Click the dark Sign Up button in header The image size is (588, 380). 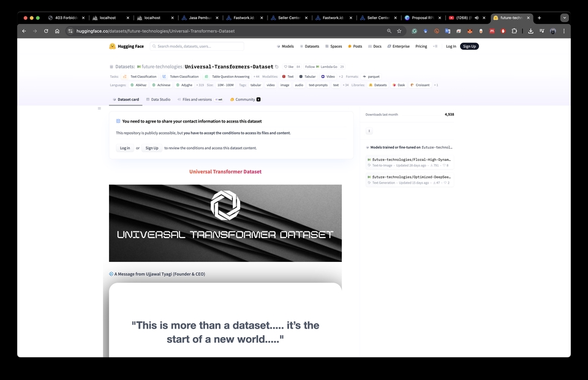tap(469, 46)
